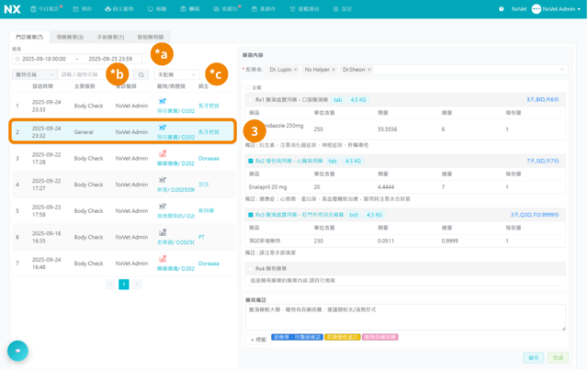Click the clock icon in date range field

coord(17,59)
